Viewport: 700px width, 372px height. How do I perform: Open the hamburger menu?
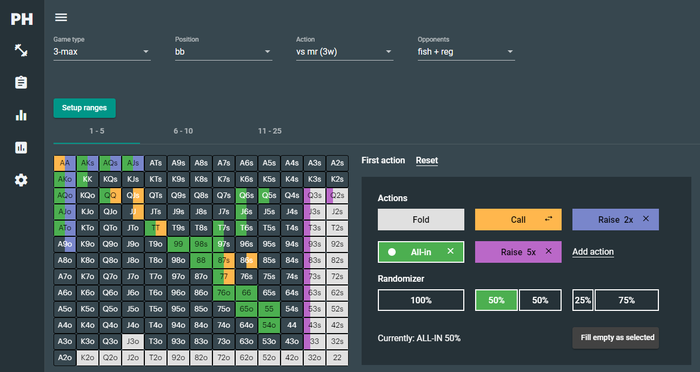61,17
